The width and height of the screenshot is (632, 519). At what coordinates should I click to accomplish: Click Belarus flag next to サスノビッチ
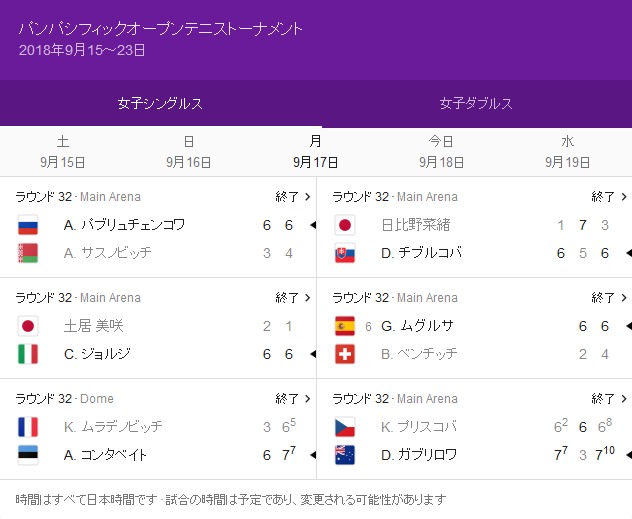tap(28, 253)
